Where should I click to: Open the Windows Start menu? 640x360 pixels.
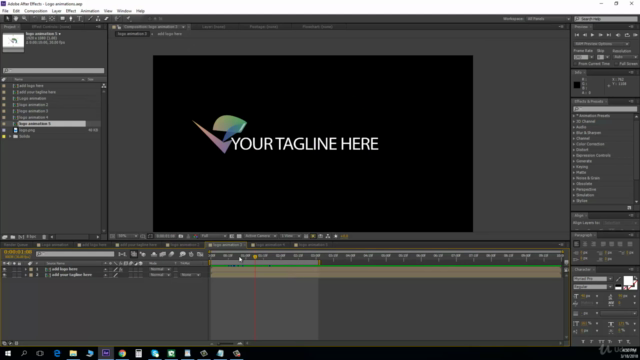point(8,353)
